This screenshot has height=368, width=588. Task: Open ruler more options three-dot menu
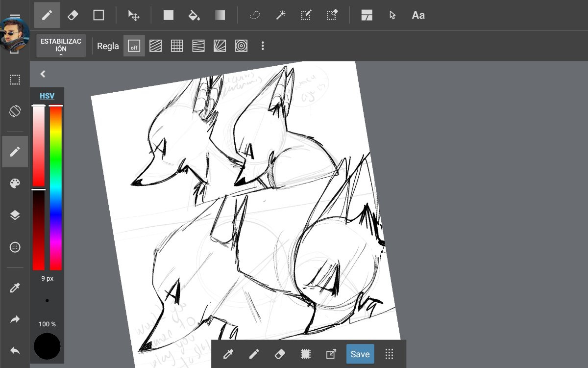[x=263, y=46]
